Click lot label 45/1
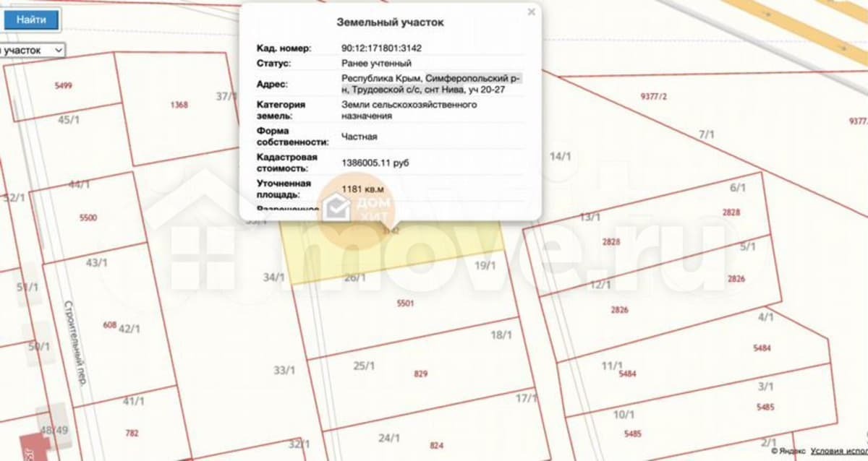Viewport: 868px width, 461px height. click(x=69, y=120)
